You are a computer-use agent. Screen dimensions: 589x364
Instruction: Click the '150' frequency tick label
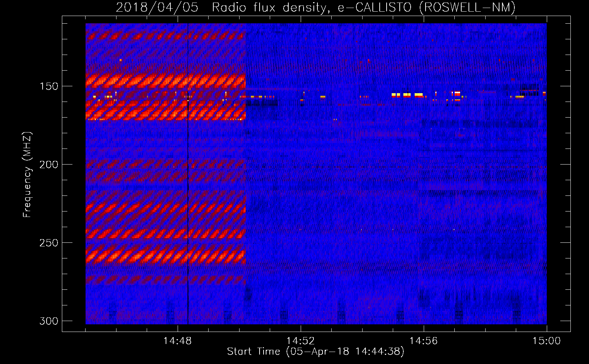pos(49,86)
